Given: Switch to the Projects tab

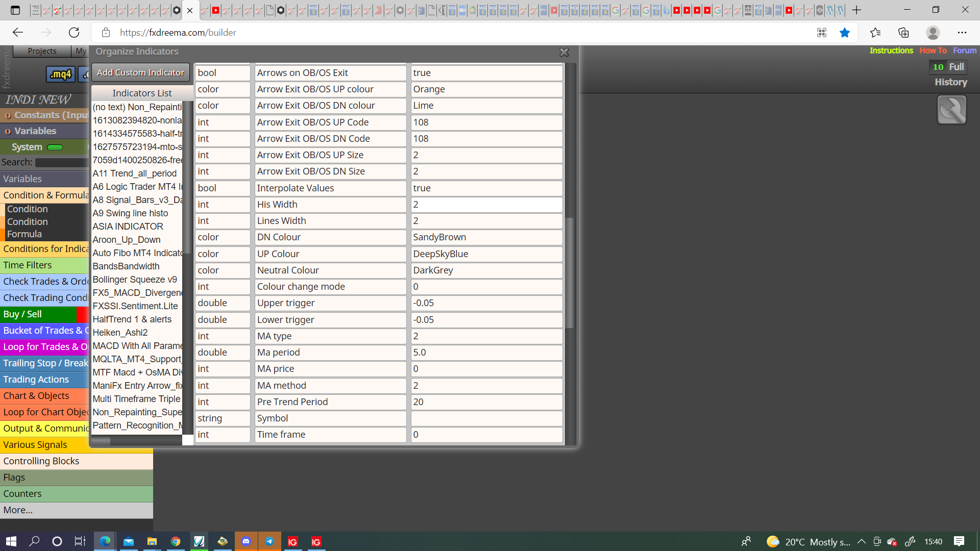Looking at the screenshot, I should 42,51.
